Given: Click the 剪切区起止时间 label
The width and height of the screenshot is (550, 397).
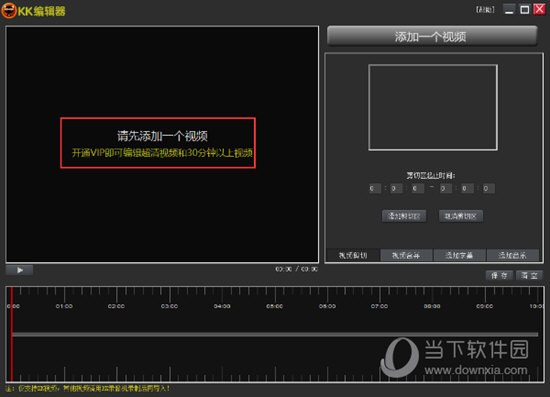Looking at the screenshot, I should click(x=431, y=175).
